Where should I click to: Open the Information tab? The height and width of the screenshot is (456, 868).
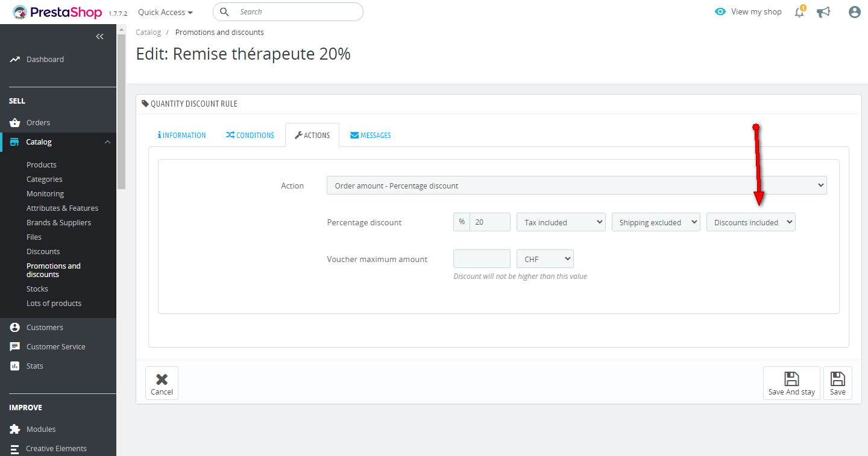[182, 136]
